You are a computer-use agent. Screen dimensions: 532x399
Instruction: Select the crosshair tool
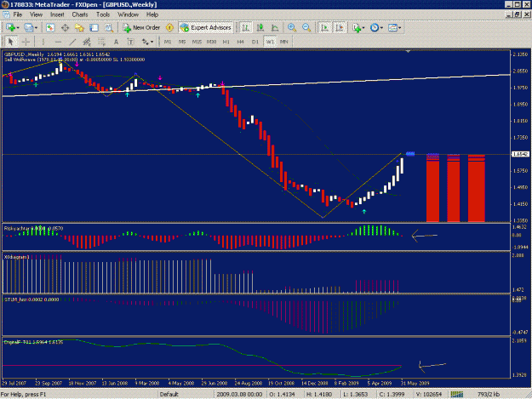(x=26, y=42)
